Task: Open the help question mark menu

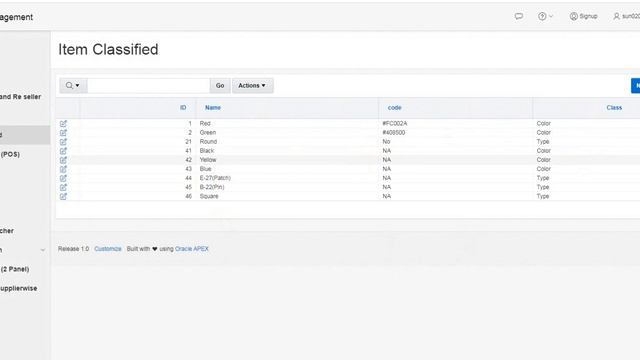Action: pyautogui.click(x=545, y=16)
